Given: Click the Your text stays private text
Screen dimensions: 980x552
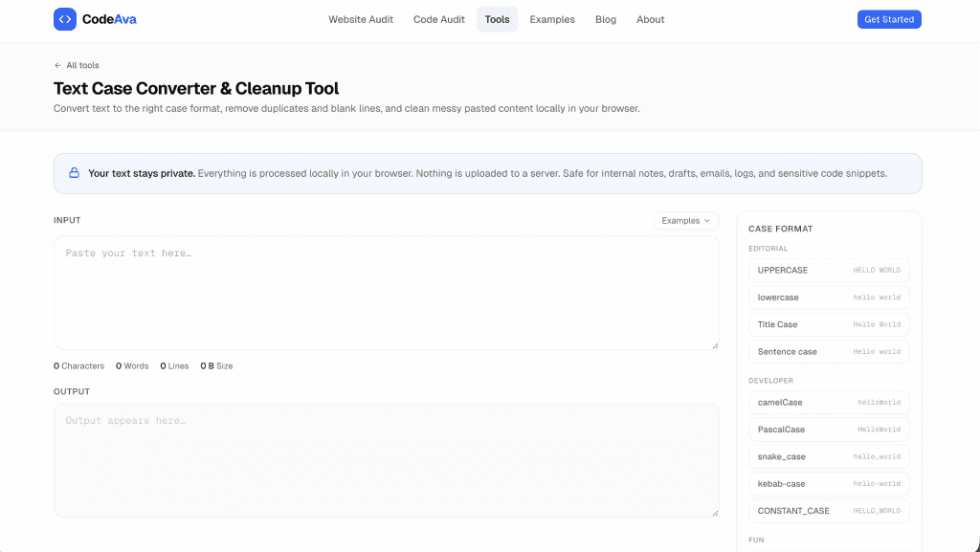Looking at the screenshot, I should click(142, 173).
